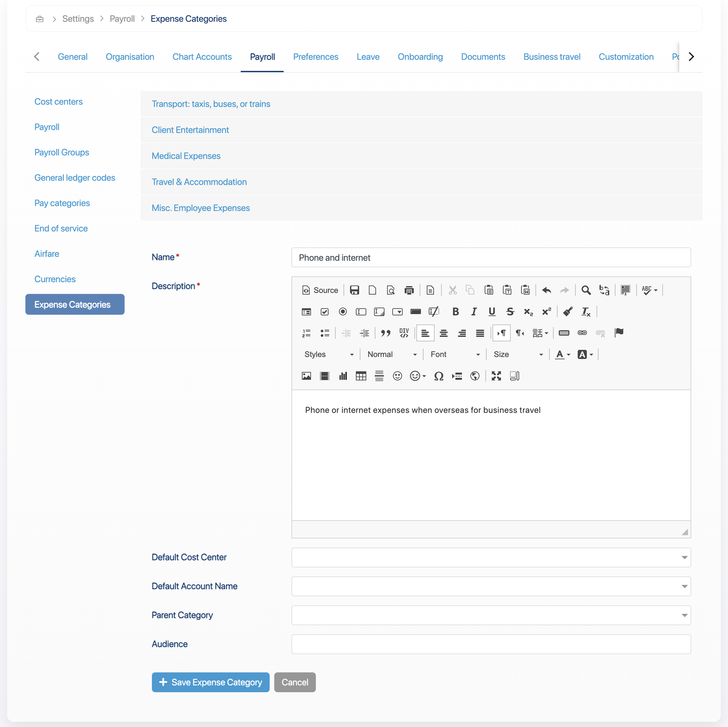Screen dimensions: 728x727
Task: Open the Styles dropdown
Action: [329, 354]
